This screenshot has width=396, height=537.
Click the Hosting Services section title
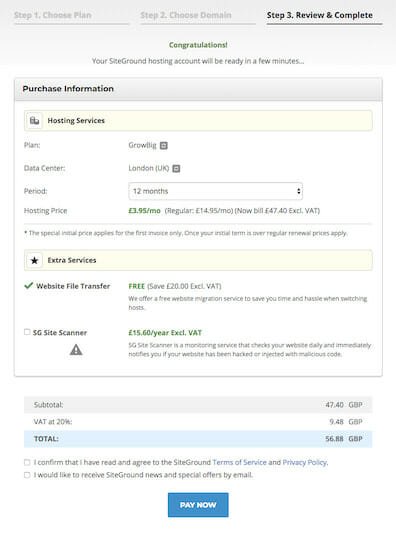point(76,121)
